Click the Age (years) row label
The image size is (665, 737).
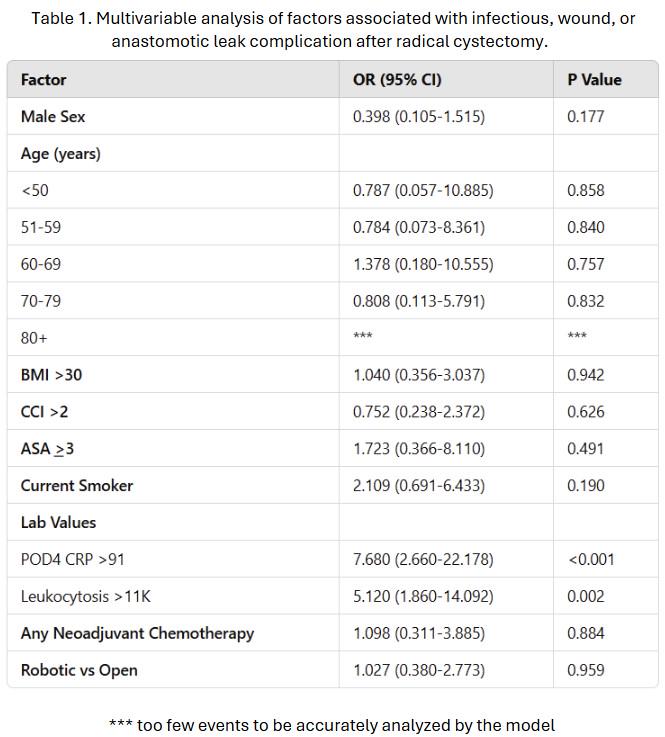[x=60, y=154]
